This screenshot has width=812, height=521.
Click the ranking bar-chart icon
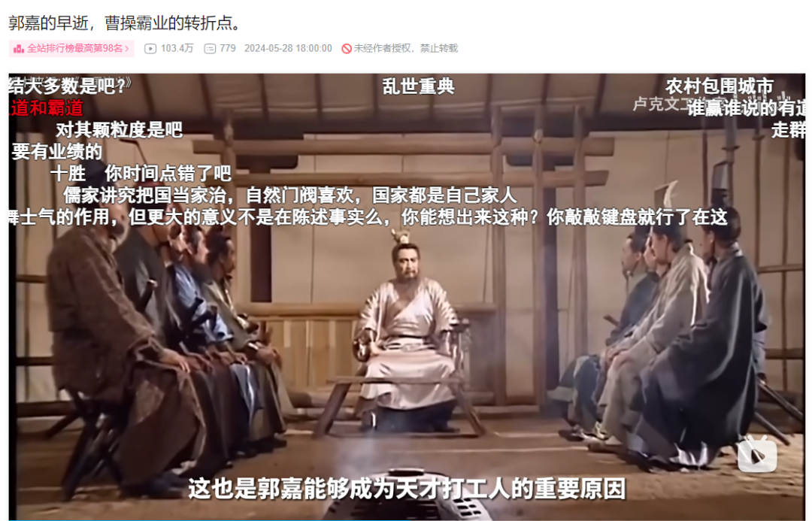(19, 49)
